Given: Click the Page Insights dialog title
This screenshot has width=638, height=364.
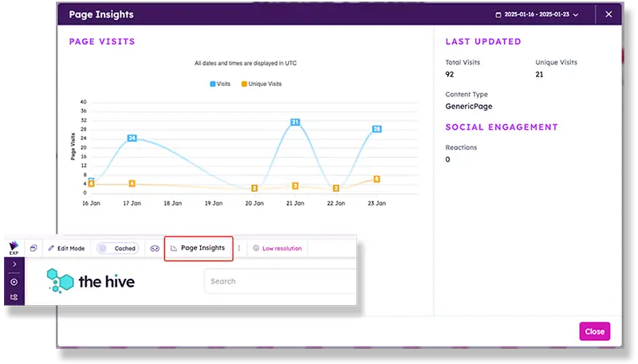Looking at the screenshot, I should 101,14.
